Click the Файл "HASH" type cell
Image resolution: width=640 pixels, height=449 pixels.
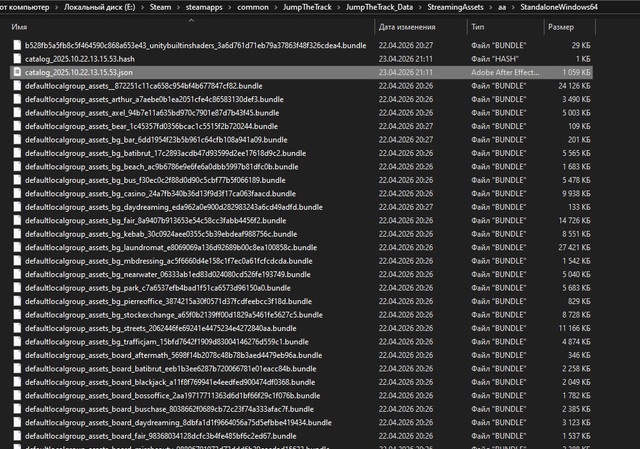(x=495, y=59)
